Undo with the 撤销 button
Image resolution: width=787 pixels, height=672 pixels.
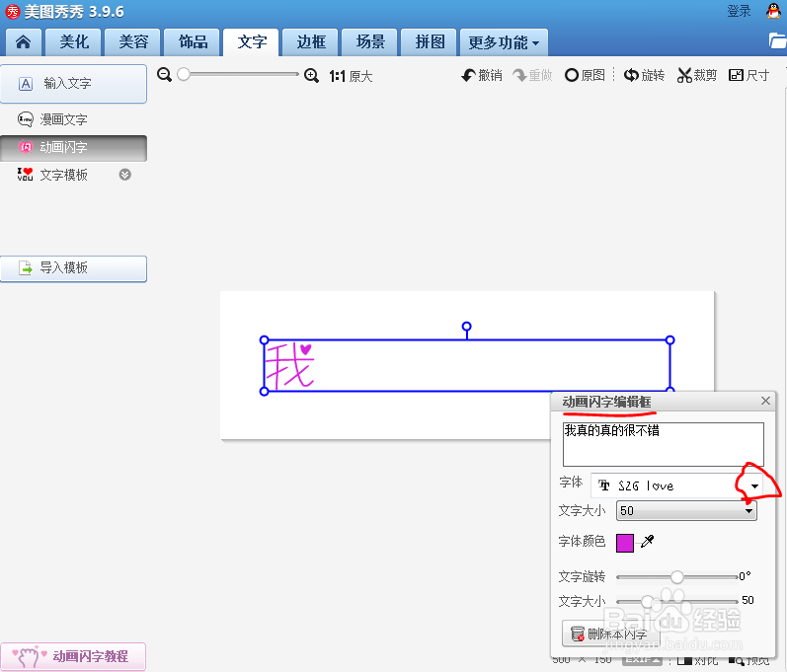(482, 75)
